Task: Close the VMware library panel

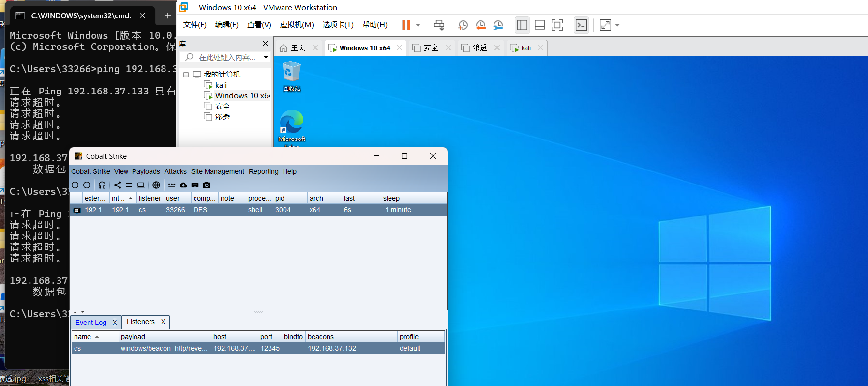Action: 265,44
